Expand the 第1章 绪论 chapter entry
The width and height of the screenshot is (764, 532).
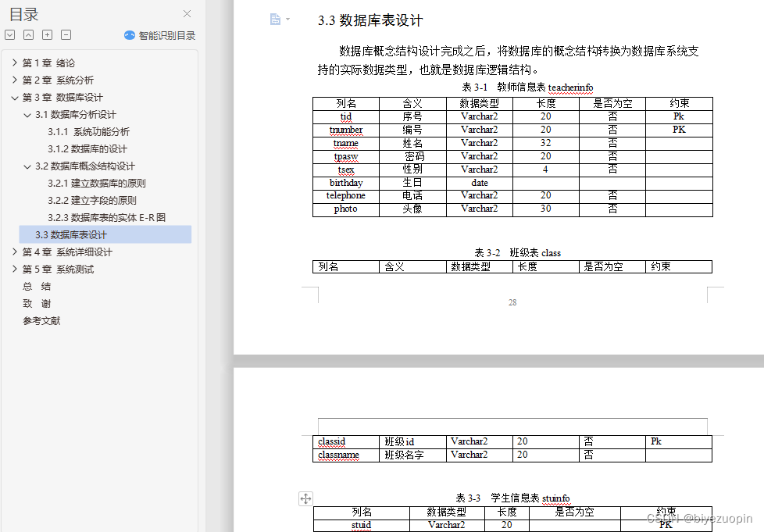[16, 62]
